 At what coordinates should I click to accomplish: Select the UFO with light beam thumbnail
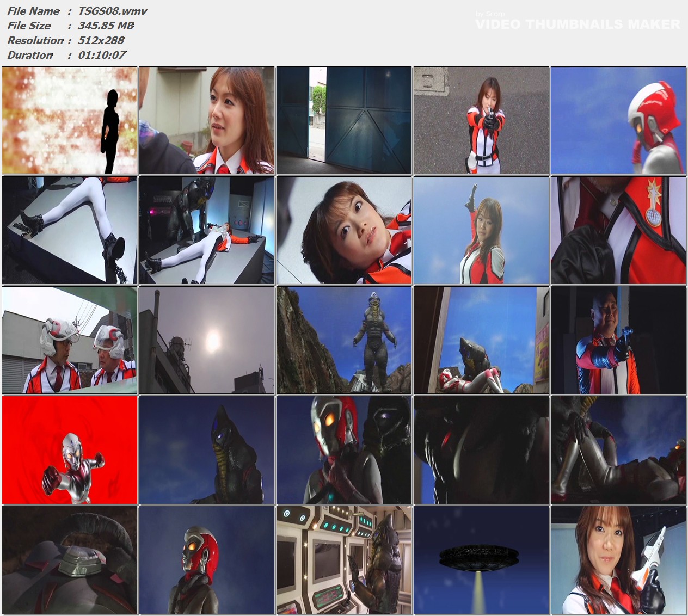[481, 560]
